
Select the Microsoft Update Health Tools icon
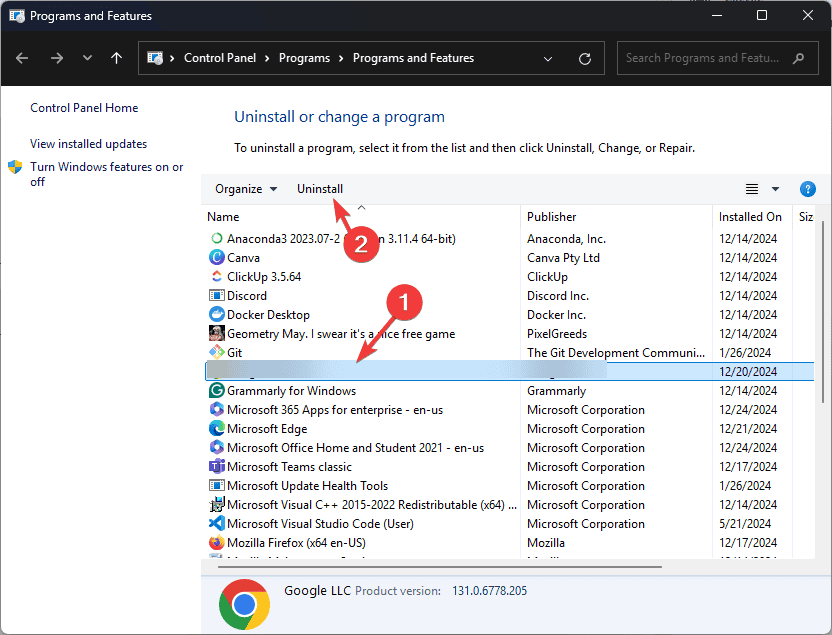point(216,485)
